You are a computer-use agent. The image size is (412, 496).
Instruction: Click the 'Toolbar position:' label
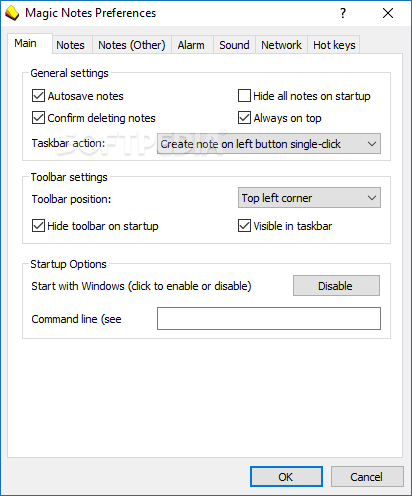(x=71, y=199)
